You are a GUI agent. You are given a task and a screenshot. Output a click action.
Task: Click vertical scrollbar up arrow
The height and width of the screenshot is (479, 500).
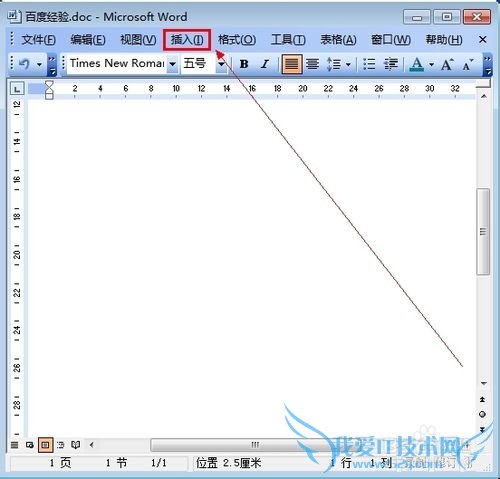(x=484, y=97)
